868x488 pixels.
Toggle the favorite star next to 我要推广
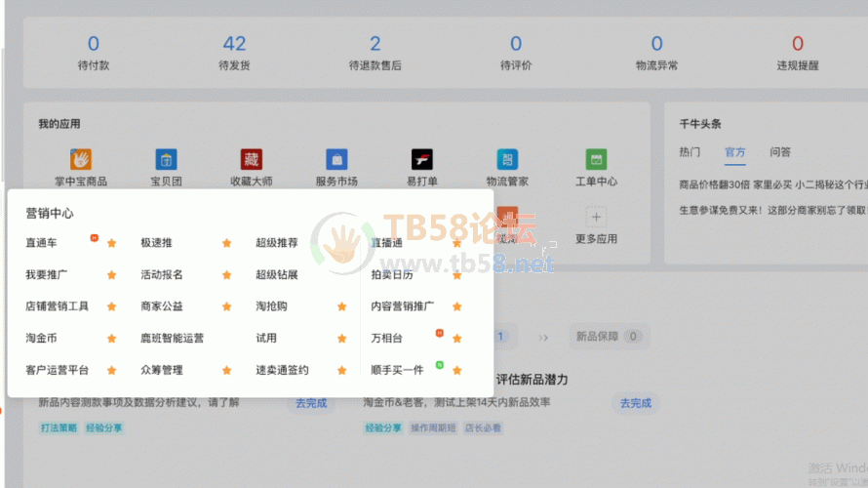(x=112, y=274)
